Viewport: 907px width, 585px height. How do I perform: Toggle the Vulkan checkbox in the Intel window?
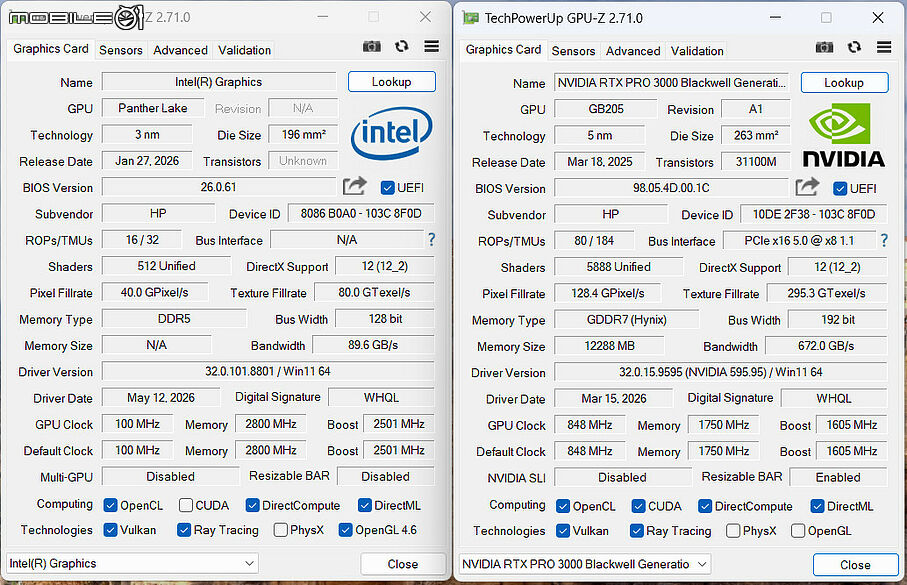tap(110, 530)
